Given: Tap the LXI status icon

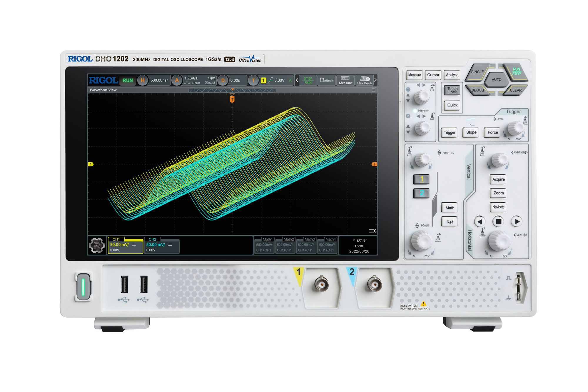Looking at the screenshot, I should pyautogui.click(x=359, y=240).
